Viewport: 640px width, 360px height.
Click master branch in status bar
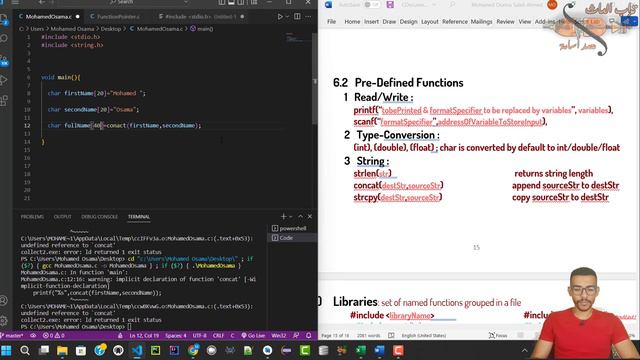coord(12,336)
